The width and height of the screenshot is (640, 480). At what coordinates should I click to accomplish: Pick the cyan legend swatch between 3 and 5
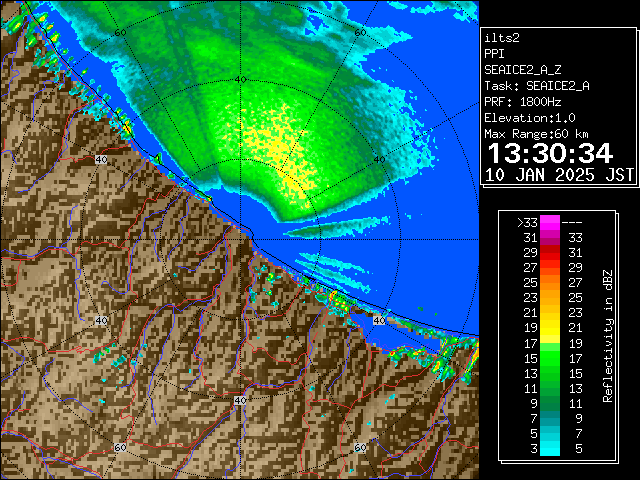[550, 448]
